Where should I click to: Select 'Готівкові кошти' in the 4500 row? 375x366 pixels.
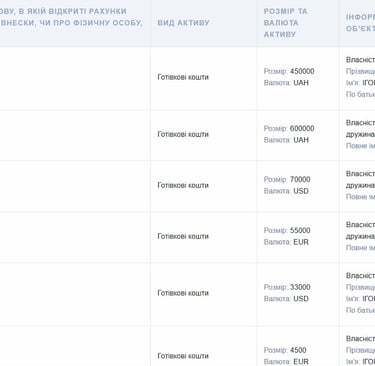(x=183, y=356)
